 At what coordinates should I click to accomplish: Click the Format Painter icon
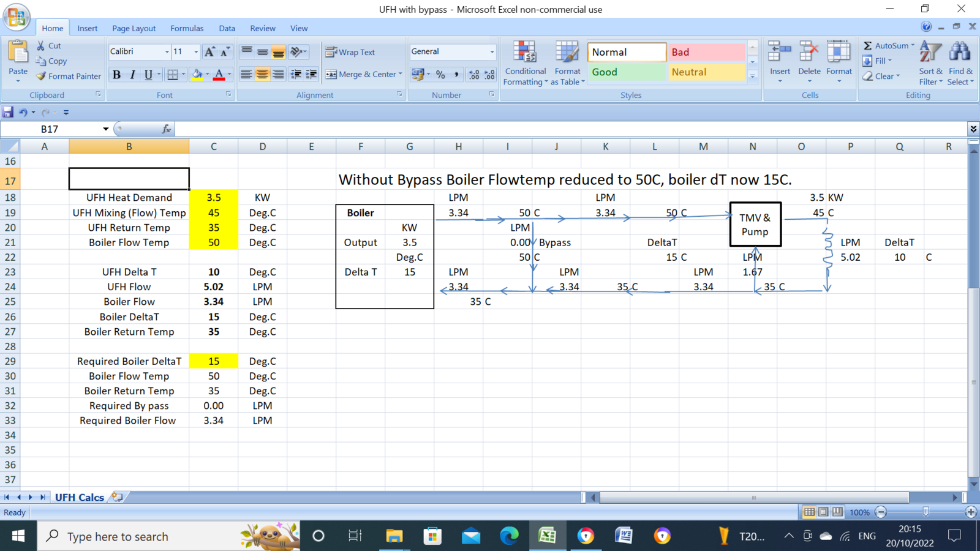[x=42, y=77]
